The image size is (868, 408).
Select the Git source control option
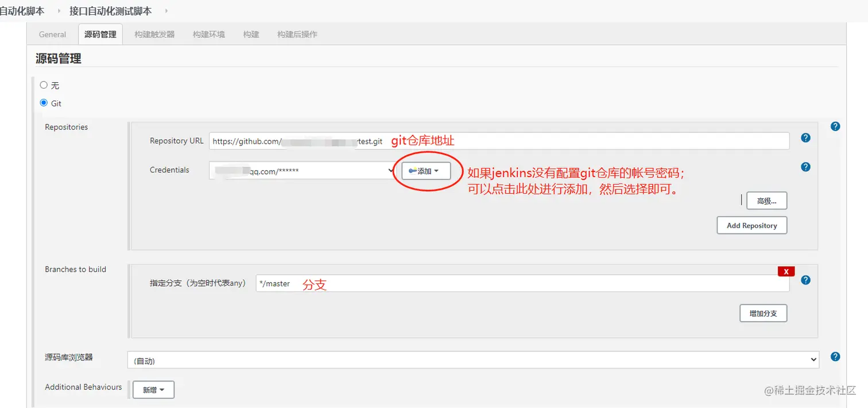click(44, 103)
